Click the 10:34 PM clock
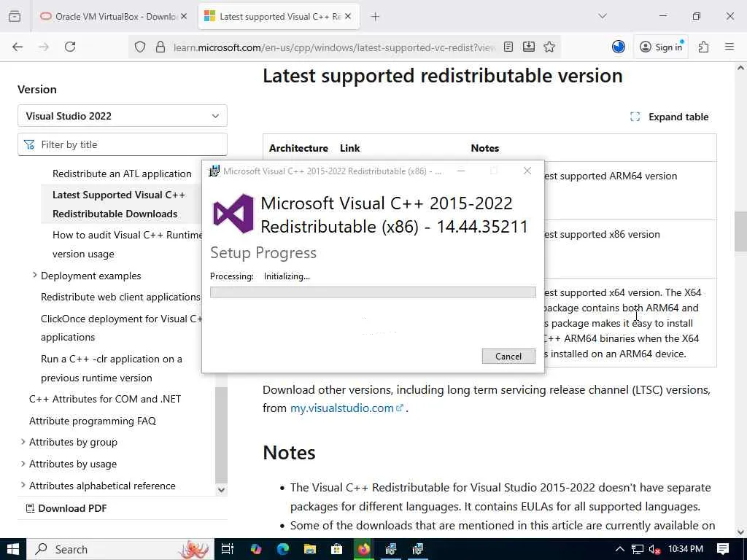Screen dimensions: 747x560 [x=686, y=549]
